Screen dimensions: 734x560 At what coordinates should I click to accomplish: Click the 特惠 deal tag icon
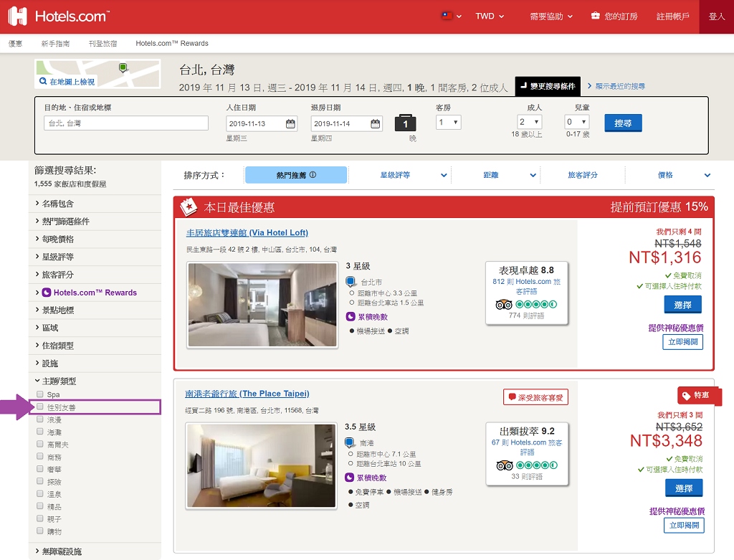[686, 396]
